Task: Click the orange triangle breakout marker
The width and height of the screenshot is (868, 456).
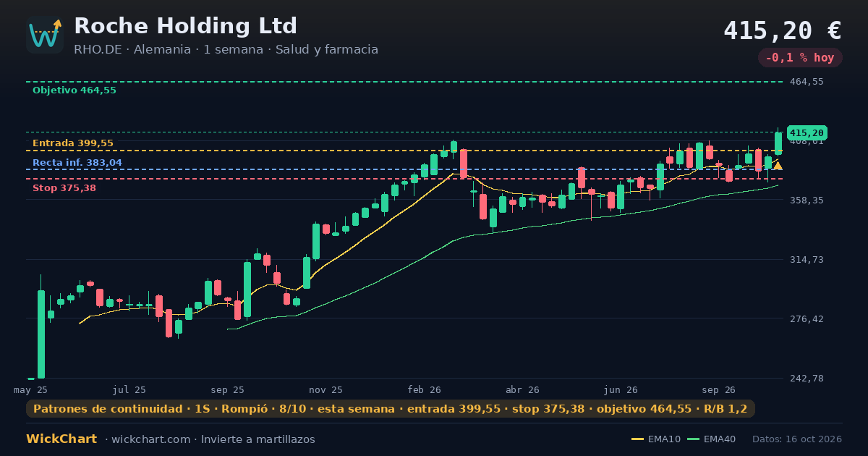Action: click(x=778, y=166)
